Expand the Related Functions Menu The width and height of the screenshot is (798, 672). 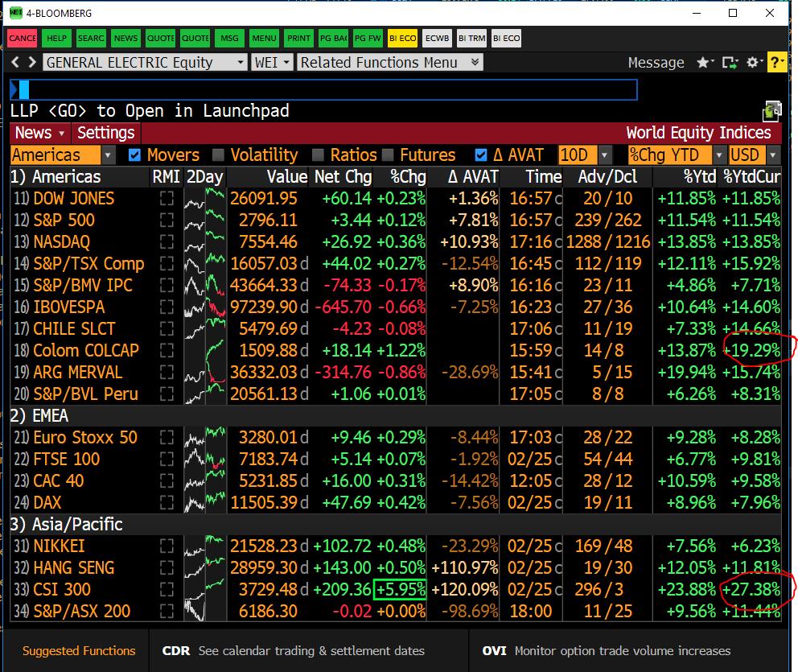click(390, 63)
